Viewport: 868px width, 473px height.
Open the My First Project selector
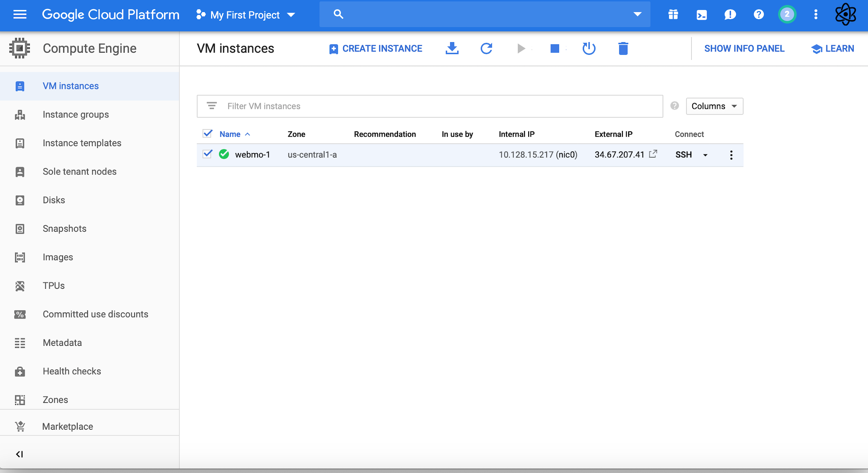pos(246,15)
